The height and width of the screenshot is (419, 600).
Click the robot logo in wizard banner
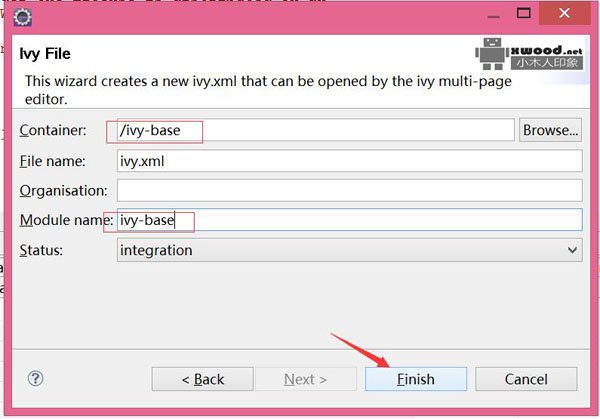pyautogui.click(x=491, y=55)
